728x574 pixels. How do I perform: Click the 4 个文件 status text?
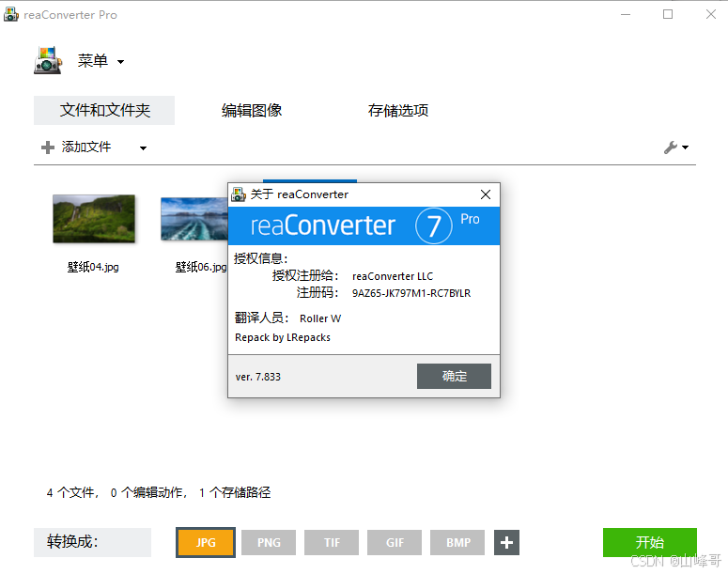72,492
